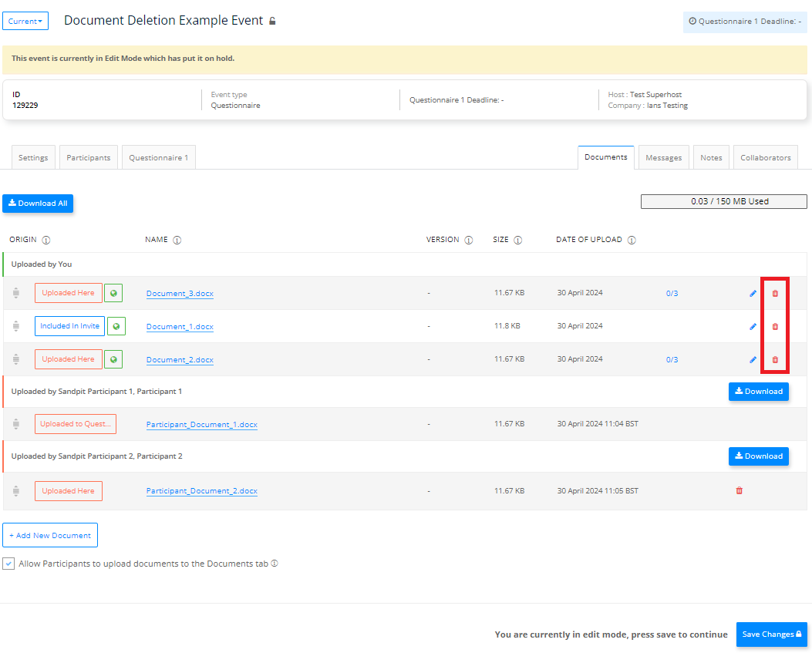This screenshot has height=653, width=812.
Task: Click the 0/3 link for Document_2.docx
Action: click(x=672, y=360)
